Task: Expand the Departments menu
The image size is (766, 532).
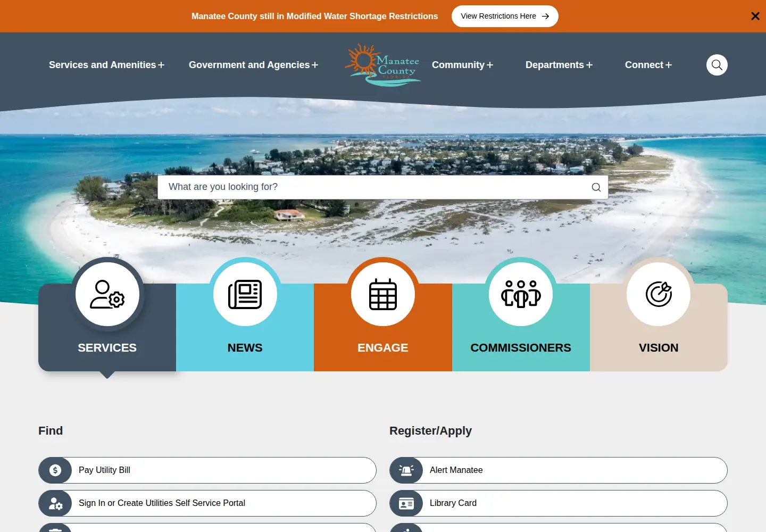Action: pyautogui.click(x=559, y=65)
